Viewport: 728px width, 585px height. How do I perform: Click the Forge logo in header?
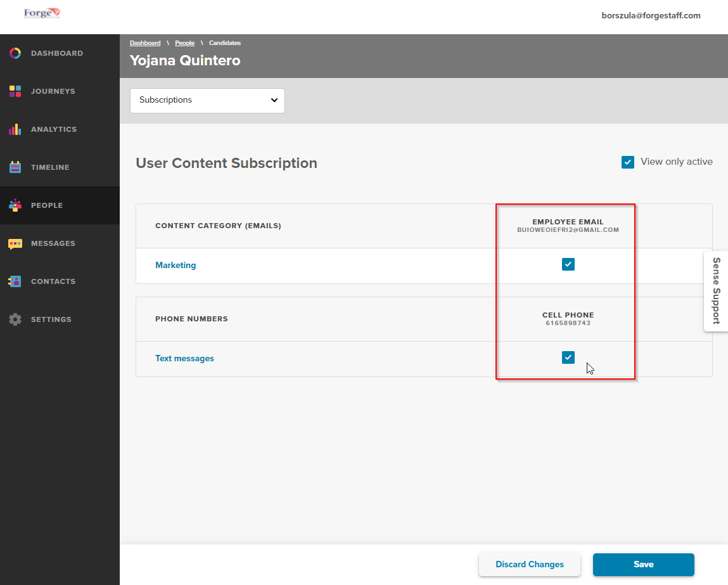[x=42, y=13]
